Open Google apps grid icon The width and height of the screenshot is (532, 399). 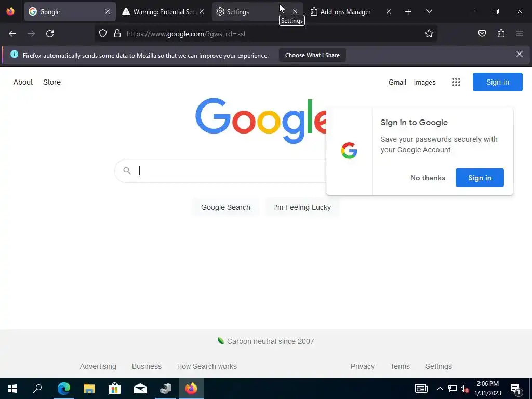pos(456,82)
